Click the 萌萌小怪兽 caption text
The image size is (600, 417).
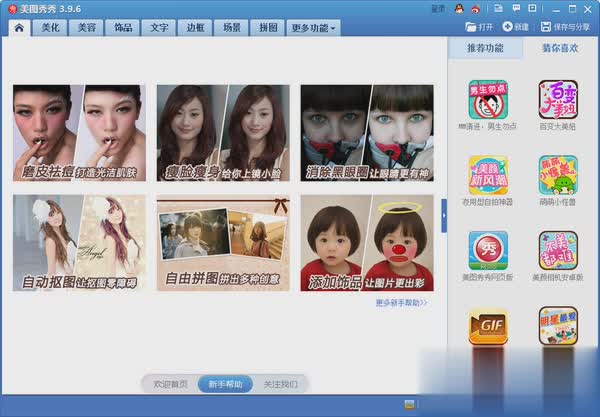pyautogui.click(x=558, y=202)
